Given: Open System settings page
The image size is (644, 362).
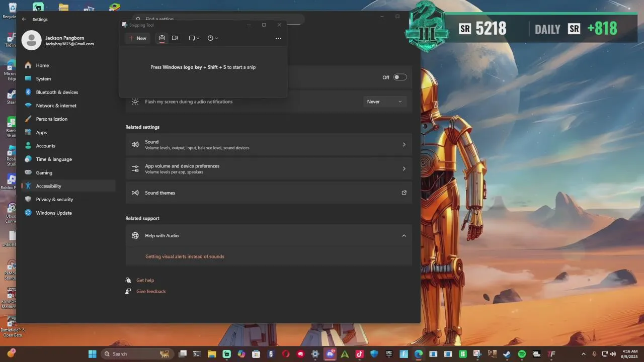Looking at the screenshot, I should (x=68, y=79).
